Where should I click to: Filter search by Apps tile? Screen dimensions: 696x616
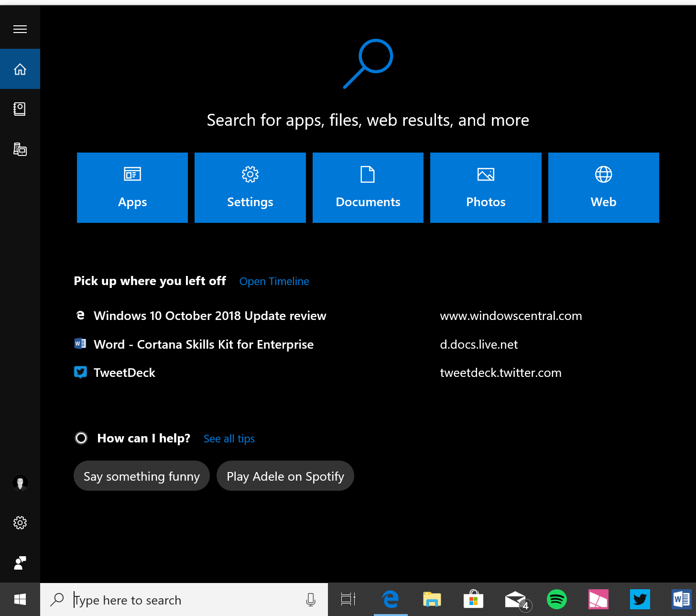pos(132,187)
